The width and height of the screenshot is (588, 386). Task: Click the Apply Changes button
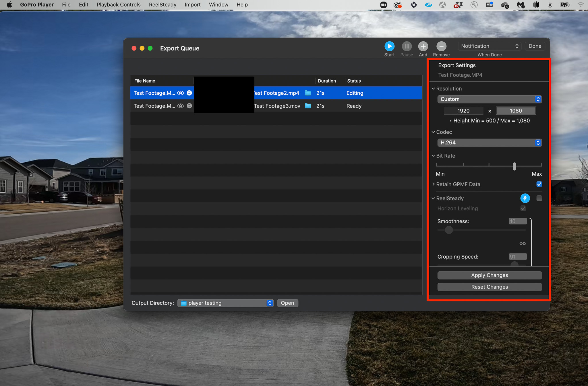point(490,275)
